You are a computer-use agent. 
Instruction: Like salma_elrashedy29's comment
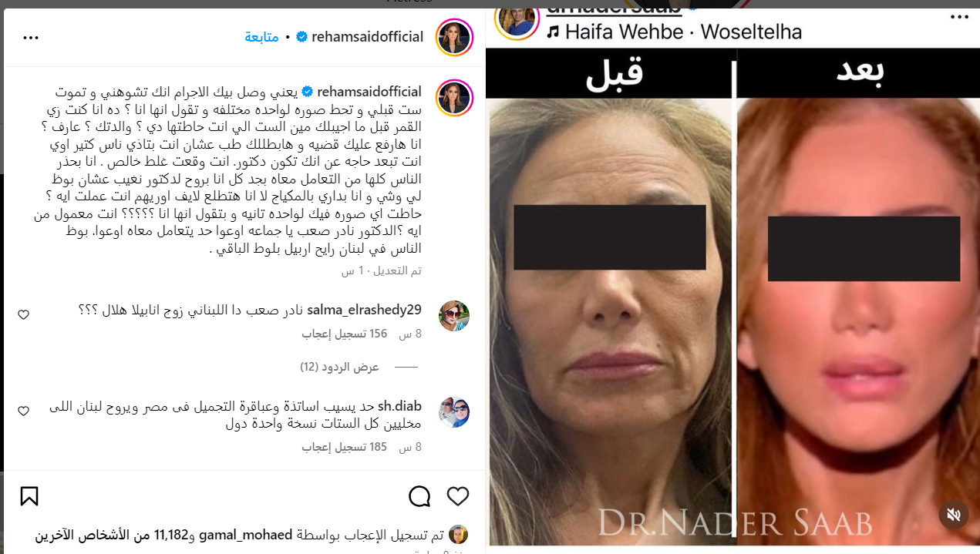coord(23,314)
